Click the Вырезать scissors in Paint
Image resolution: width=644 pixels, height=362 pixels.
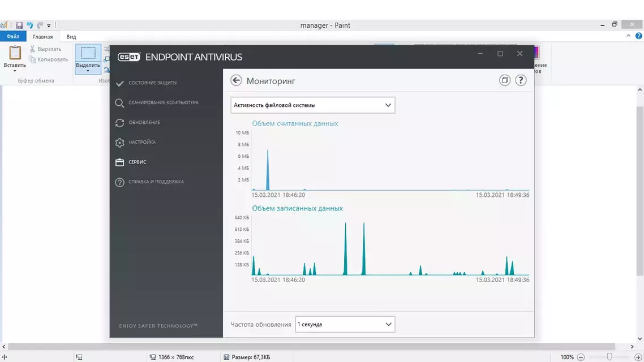click(x=32, y=49)
